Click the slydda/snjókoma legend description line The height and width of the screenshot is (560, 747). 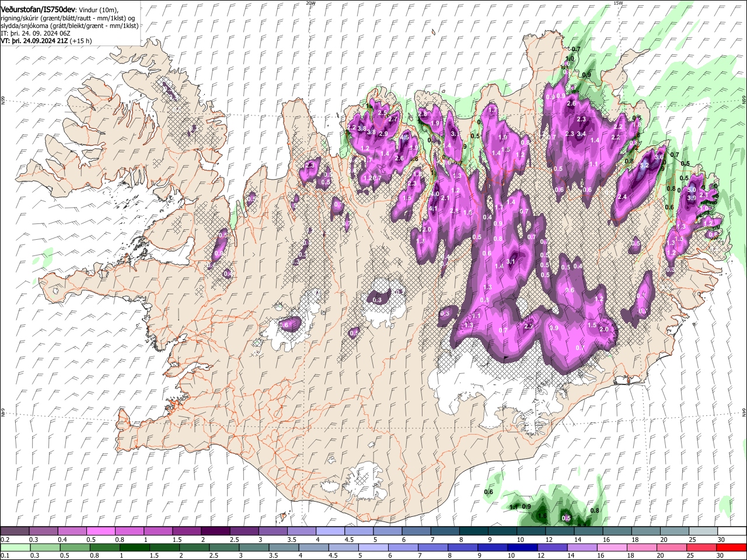(69, 26)
